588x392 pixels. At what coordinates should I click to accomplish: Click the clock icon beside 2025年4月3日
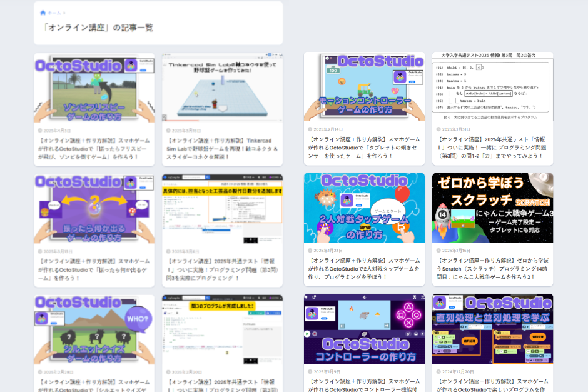tap(41, 130)
